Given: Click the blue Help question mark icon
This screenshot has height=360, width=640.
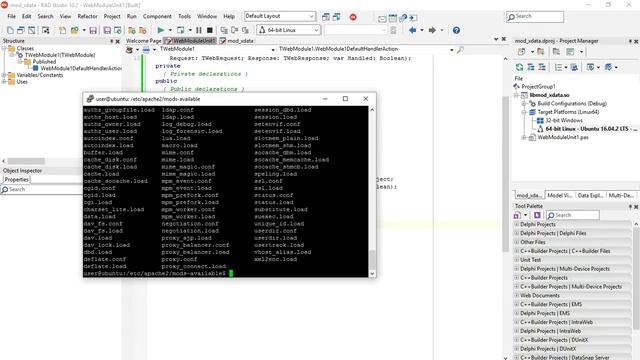Looking at the screenshot, I should 456,30.
